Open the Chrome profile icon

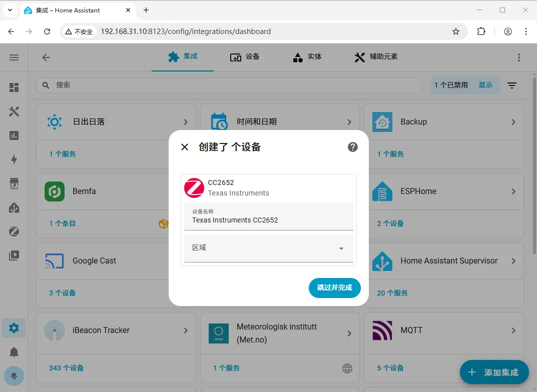(x=508, y=31)
